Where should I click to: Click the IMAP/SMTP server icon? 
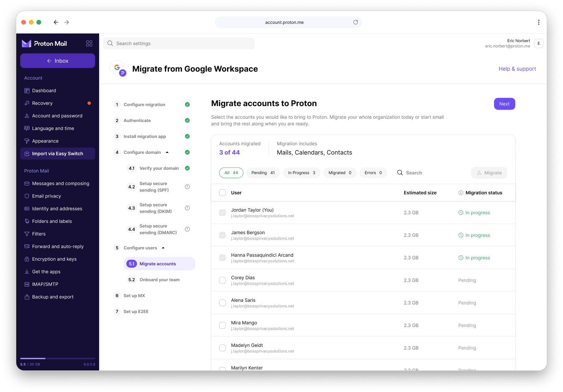point(27,284)
